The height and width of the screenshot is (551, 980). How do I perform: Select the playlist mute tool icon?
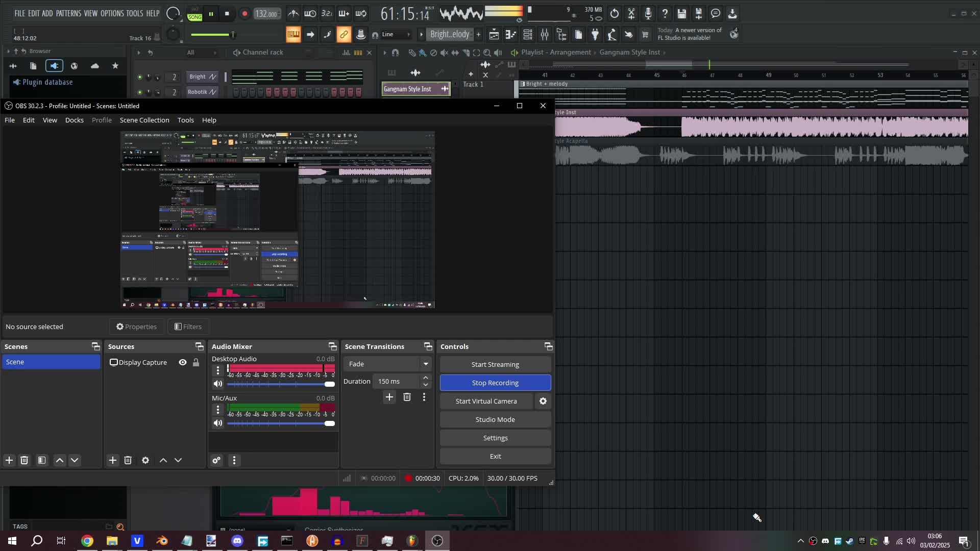point(444,53)
